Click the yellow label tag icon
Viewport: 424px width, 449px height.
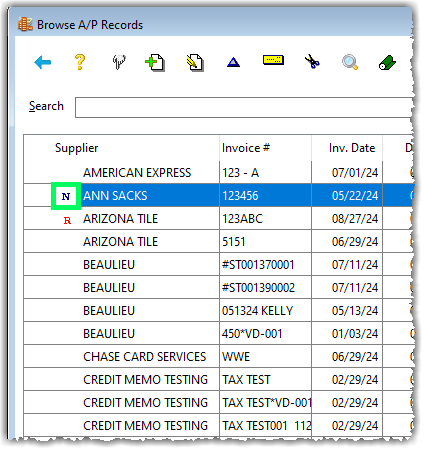(x=273, y=60)
